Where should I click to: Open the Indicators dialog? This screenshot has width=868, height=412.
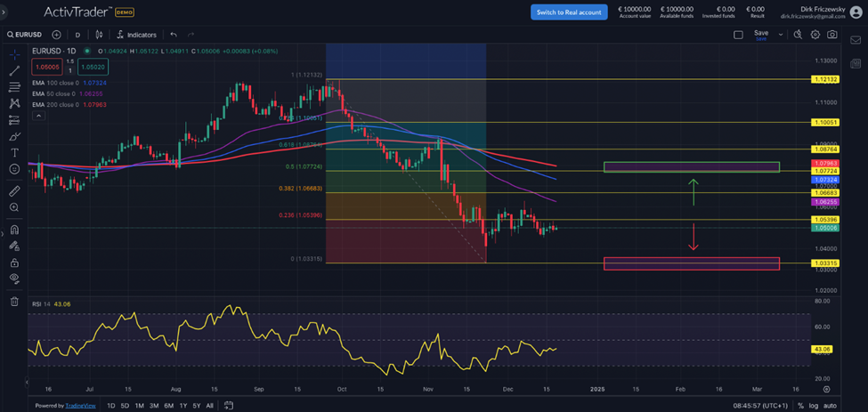[136, 35]
